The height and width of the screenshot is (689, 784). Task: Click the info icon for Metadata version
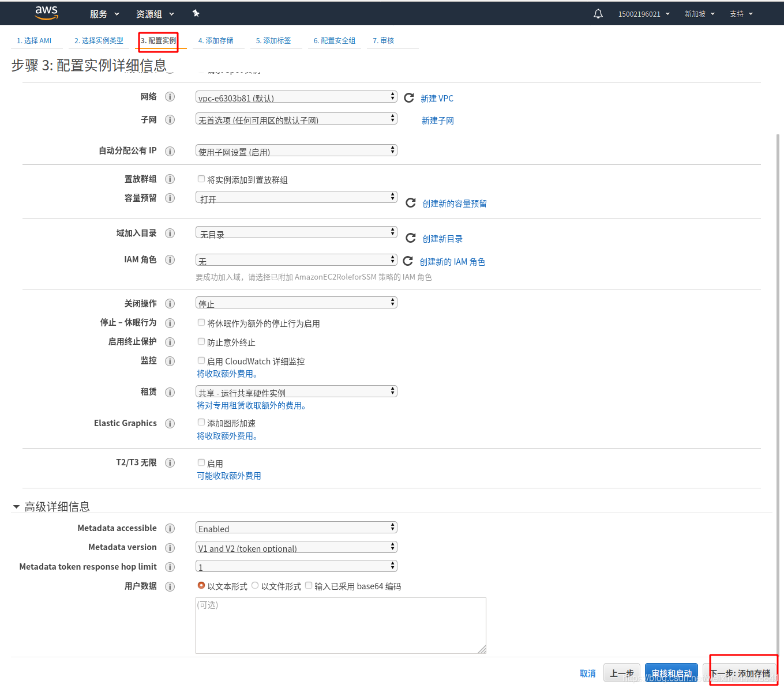[x=170, y=548]
